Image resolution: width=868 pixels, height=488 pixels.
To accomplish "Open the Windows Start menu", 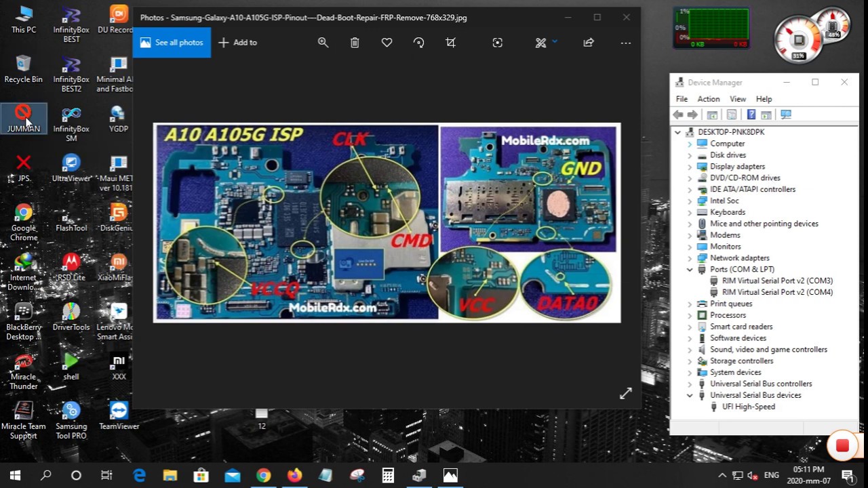I will (x=15, y=476).
